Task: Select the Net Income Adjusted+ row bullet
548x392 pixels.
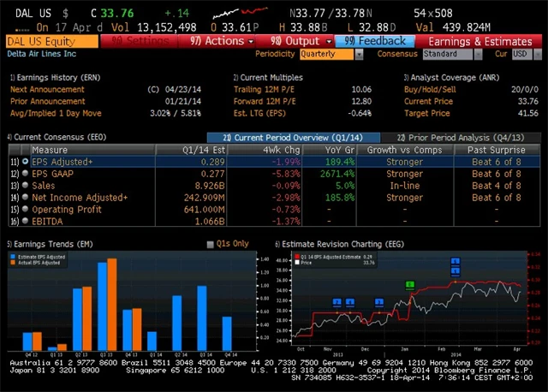Action: point(25,196)
